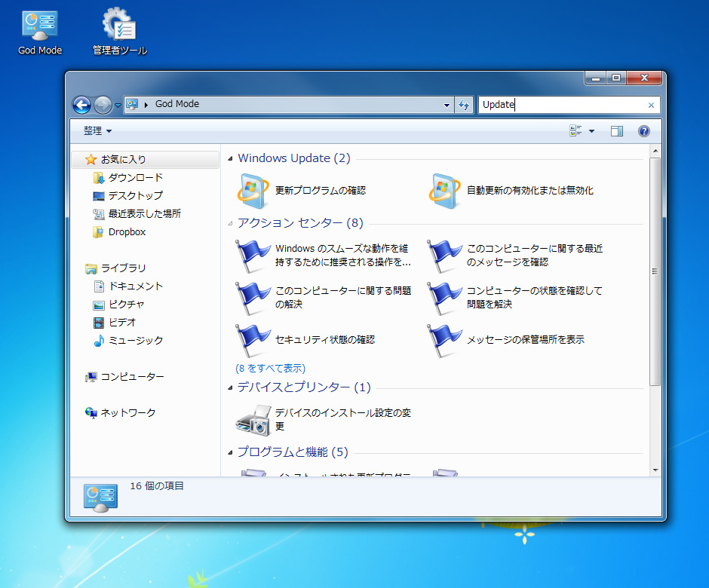Click the このコンピューターに関する問題の解決 flag icon
The image size is (709, 588).
(x=253, y=298)
